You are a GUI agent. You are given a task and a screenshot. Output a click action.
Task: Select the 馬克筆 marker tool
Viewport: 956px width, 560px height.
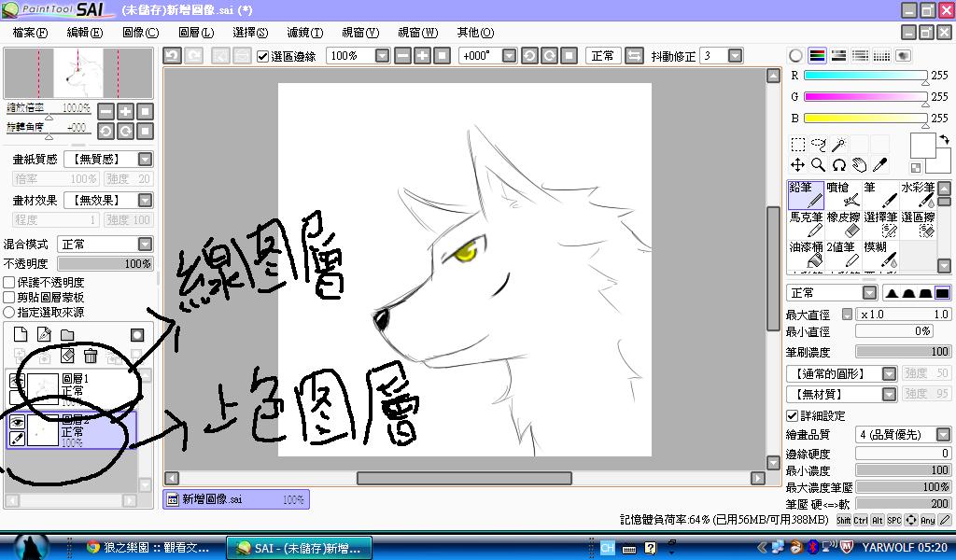(x=806, y=225)
